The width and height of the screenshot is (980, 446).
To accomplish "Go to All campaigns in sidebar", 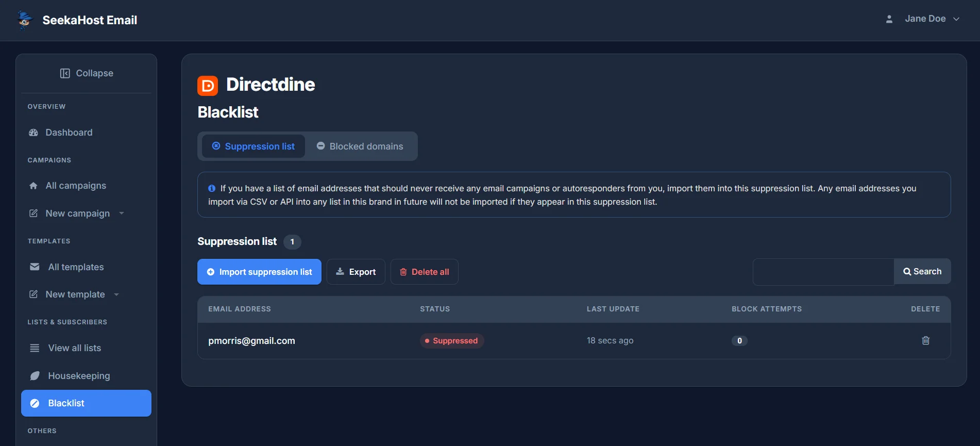I will click(x=86, y=186).
